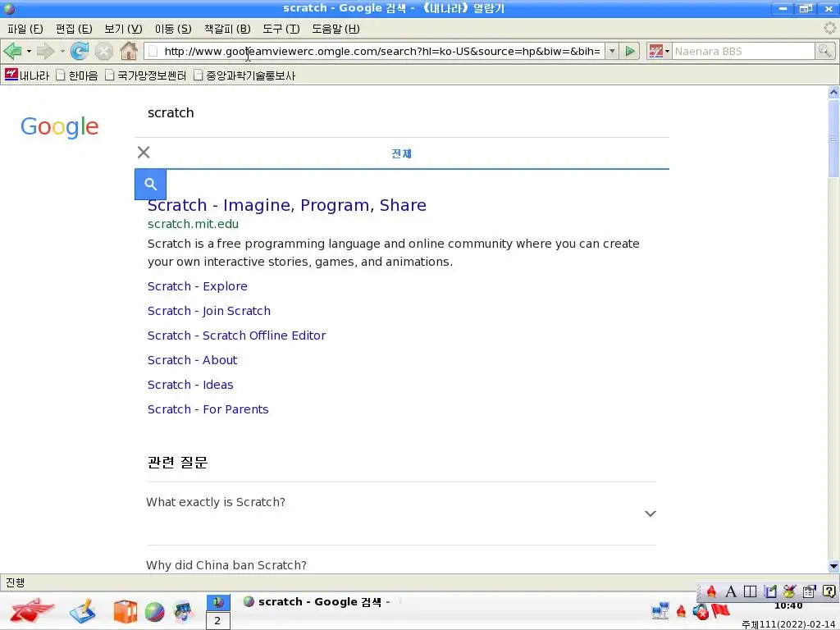Click the two-column layout icon in floating toolbar

(750, 591)
